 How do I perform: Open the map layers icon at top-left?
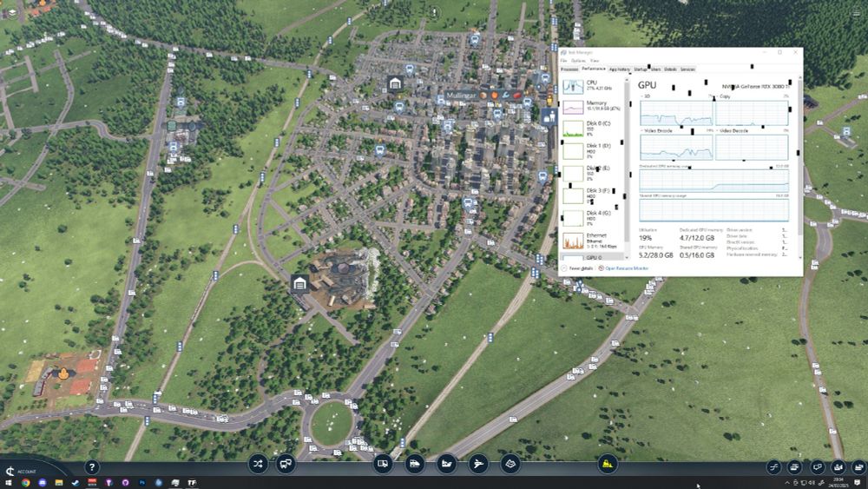pyautogui.click(x=12, y=11)
